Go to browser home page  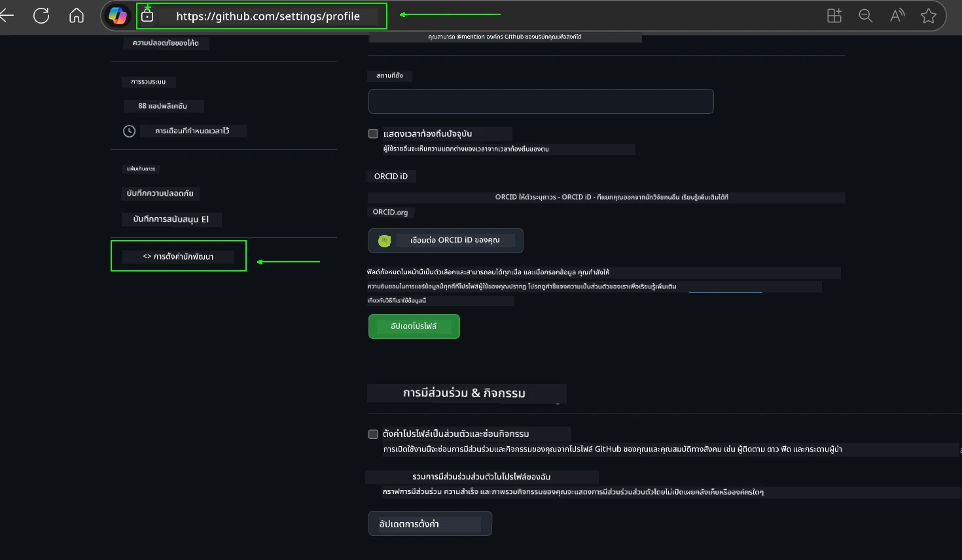pyautogui.click(x=76, y=15)
